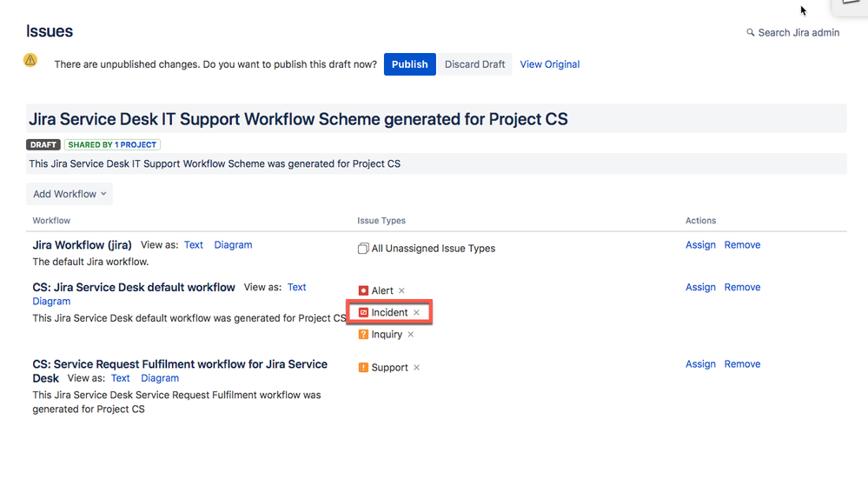Remove the Jira Workflow (jira) row
This screenshot has width=868, height=486.
pyautogui.click(x=742, y=245)
